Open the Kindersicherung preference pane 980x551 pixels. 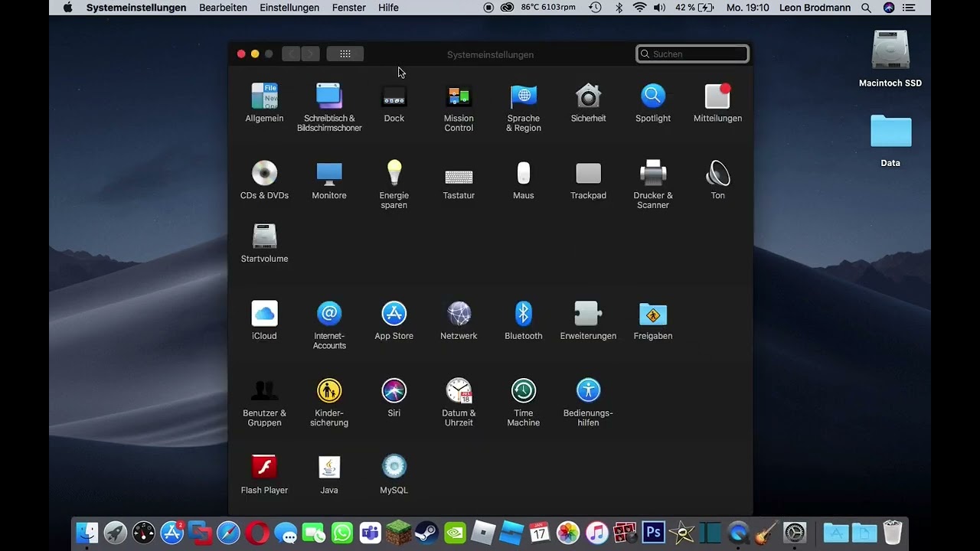[x=329, y=403]
